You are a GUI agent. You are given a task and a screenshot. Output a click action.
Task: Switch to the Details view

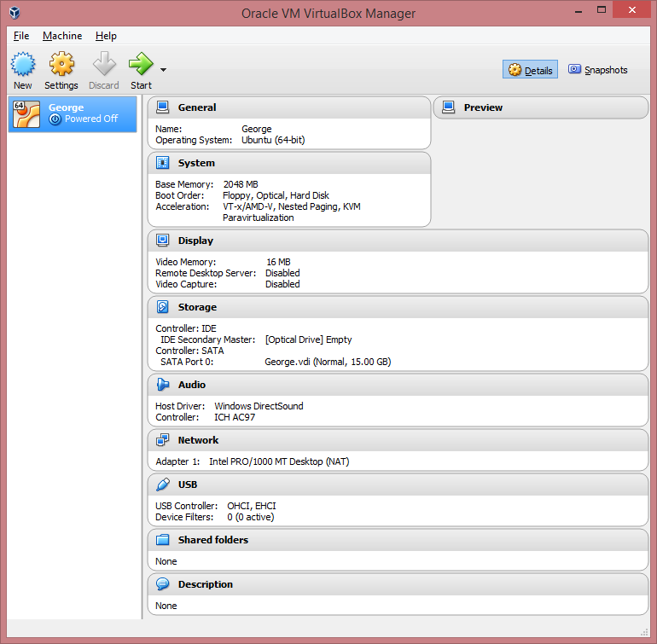(x=530, y=70)
